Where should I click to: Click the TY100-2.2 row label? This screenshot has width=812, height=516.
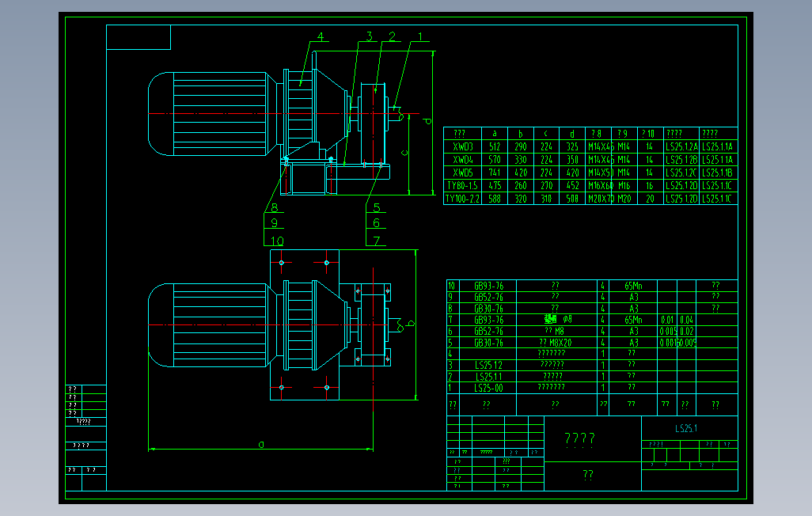462,199
